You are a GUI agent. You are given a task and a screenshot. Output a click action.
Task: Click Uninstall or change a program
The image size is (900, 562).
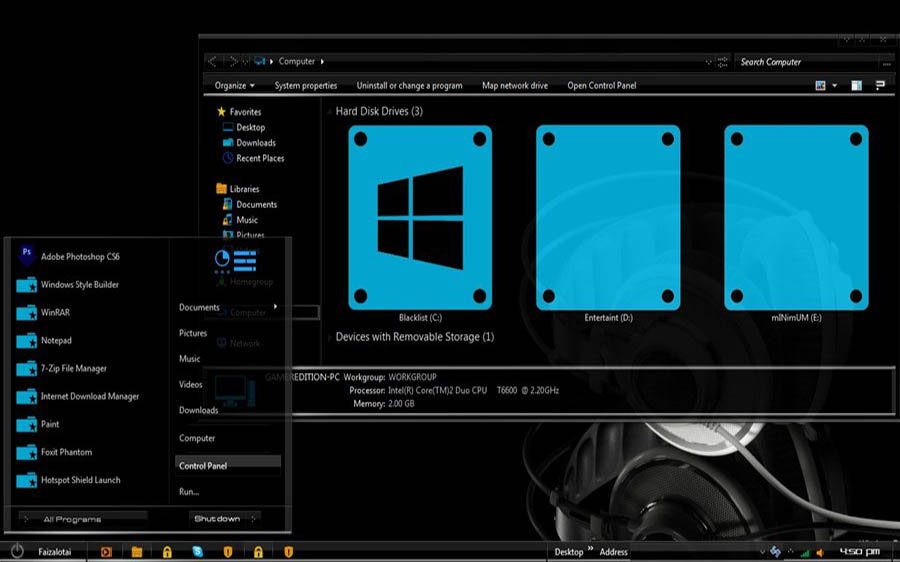tap(409, 86)
